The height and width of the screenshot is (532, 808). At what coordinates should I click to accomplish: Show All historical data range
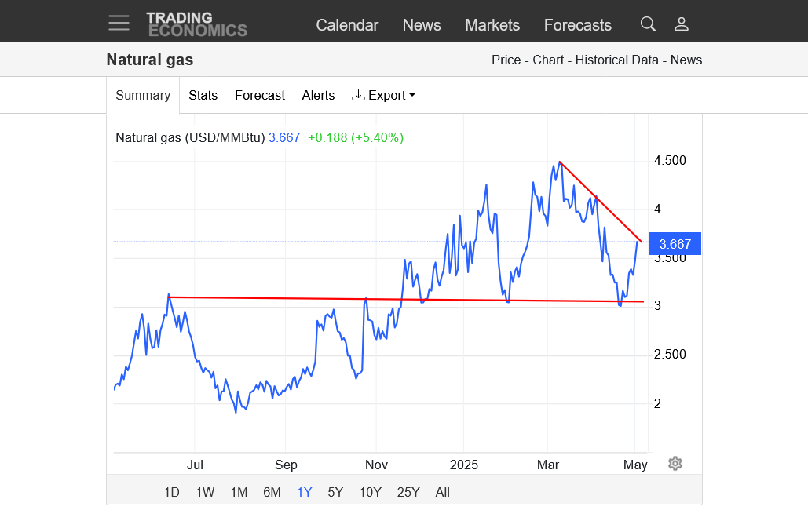pos(442,492)
